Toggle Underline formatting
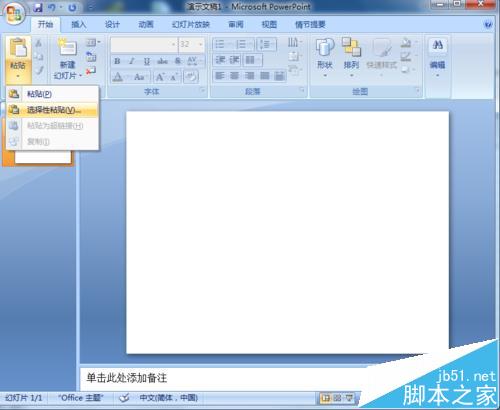 tap(147, 61)
